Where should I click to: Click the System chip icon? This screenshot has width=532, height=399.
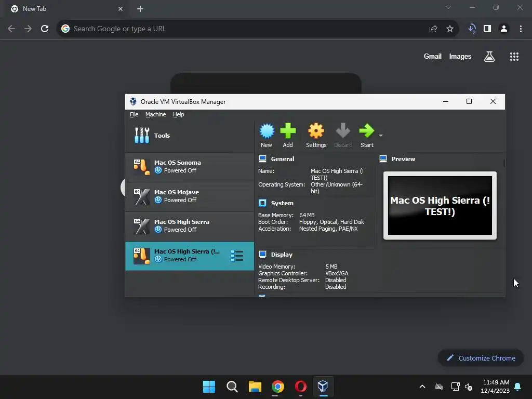click(x=262, y=203)
